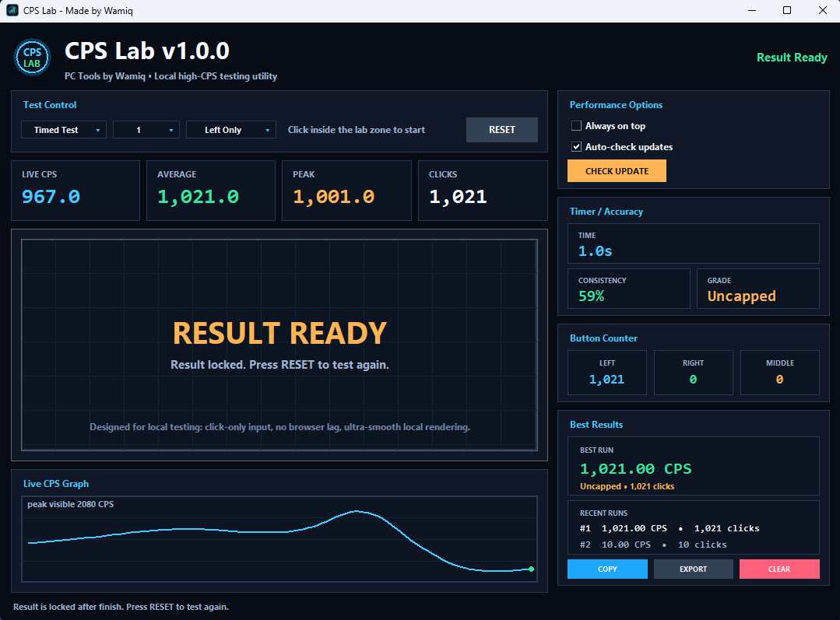Image resolution: width=840 pixels, height=620 pixels.
Task: Open the Timed Test mode dropdown
Action: (64, 130)
